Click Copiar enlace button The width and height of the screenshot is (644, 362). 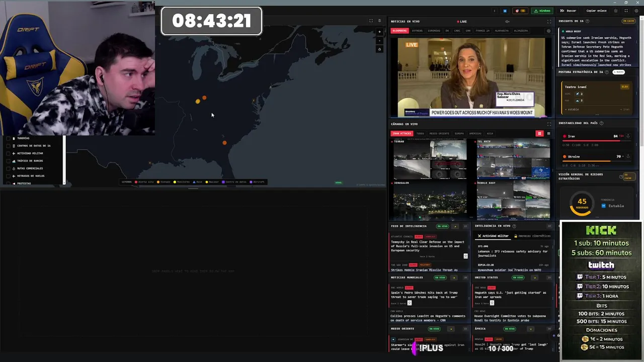click(596, 11)
